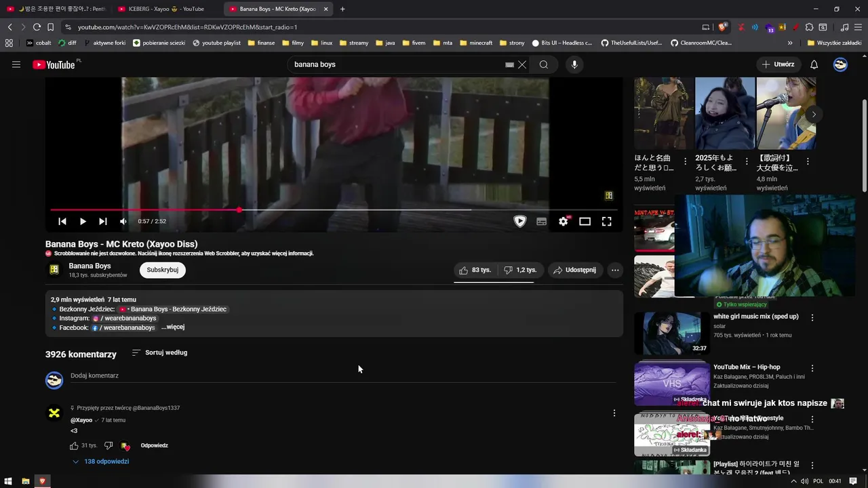Open a new browser tab
Viewport: 868px width, 488px height.
[x=342, y=9]
